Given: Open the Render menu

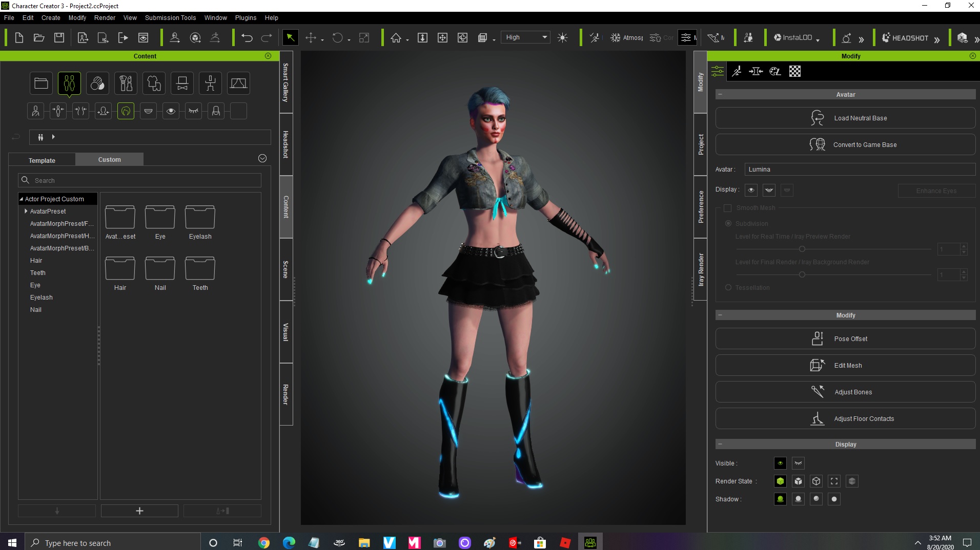Looking at the screenshot, I should coord(105,17).
